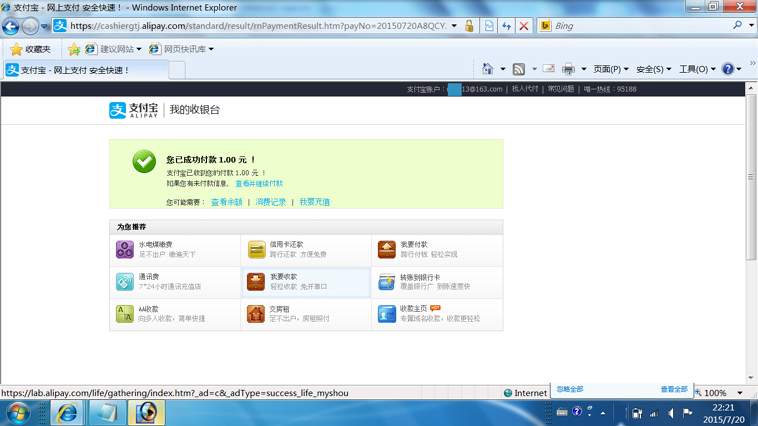Click the 查看余额 link

point(226,202)
